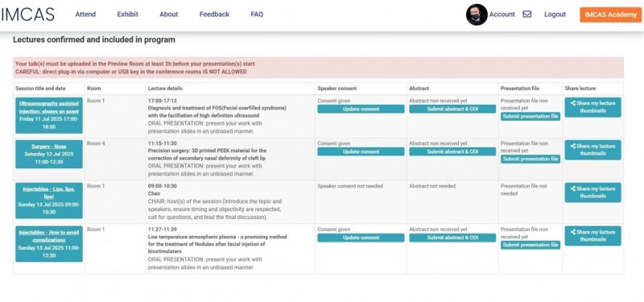Image resolution: width=644 pixels, height=302 pixels.
Task: Open the Attend menu
Action: [x=85, y=14]
